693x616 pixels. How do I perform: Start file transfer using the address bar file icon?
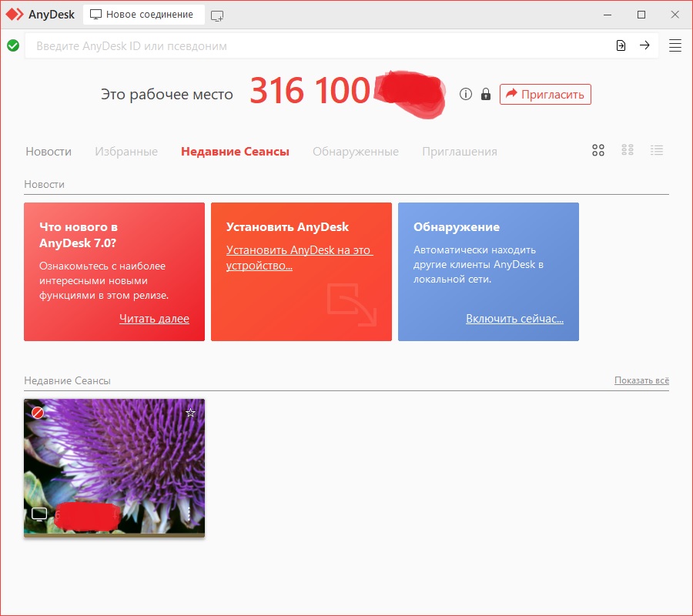point(621,45)
